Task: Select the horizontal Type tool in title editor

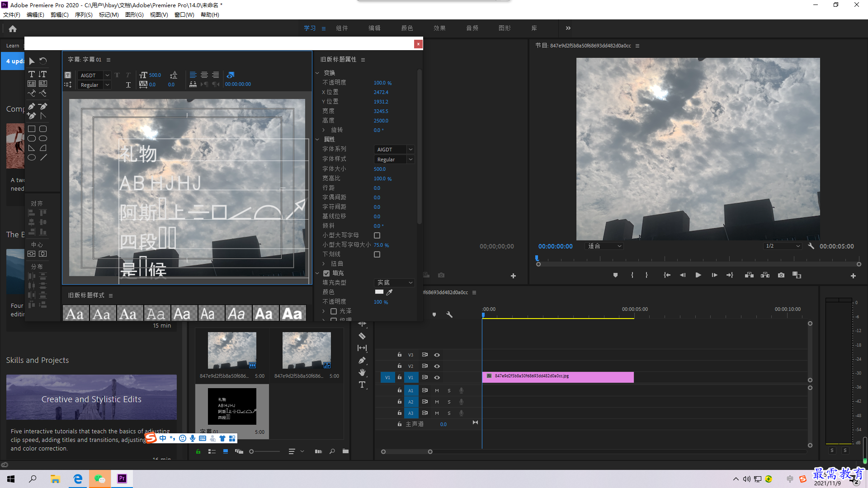Action: (x=32, y=74)
